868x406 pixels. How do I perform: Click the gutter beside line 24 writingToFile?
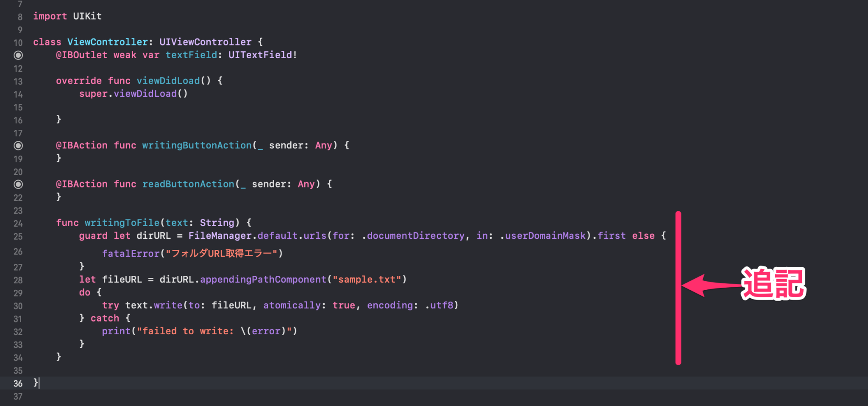18,223
